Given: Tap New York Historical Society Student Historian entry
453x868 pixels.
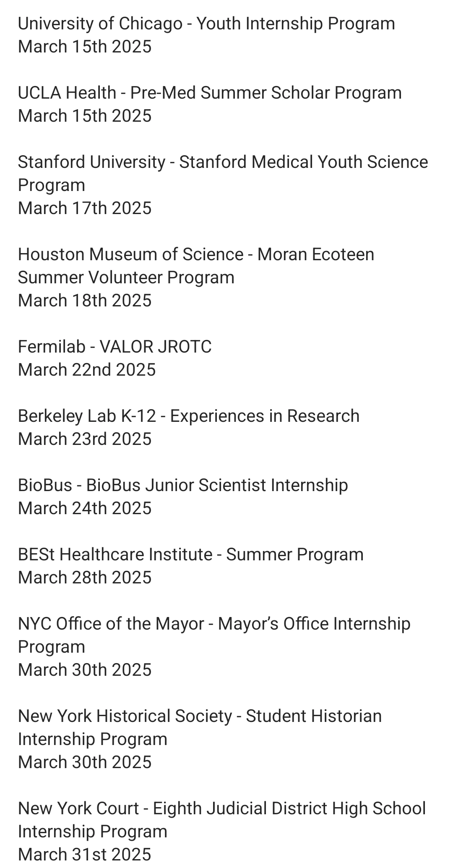Looking at the screenshot, I should pos(200,727).
